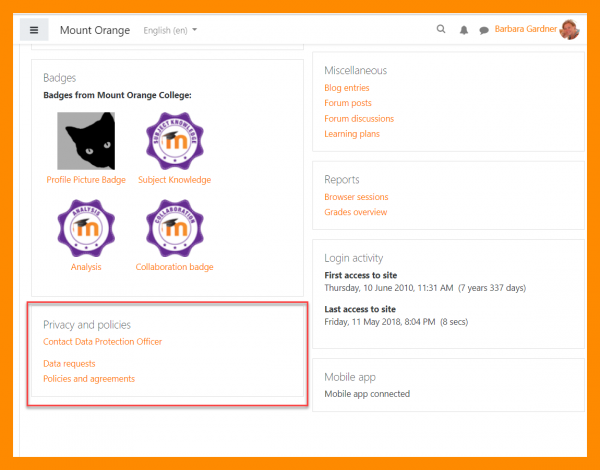Click the Collaboration badge icon
The height and width of the screenshot is (470, 600).
pyautogui.click(x=174, y=229)
